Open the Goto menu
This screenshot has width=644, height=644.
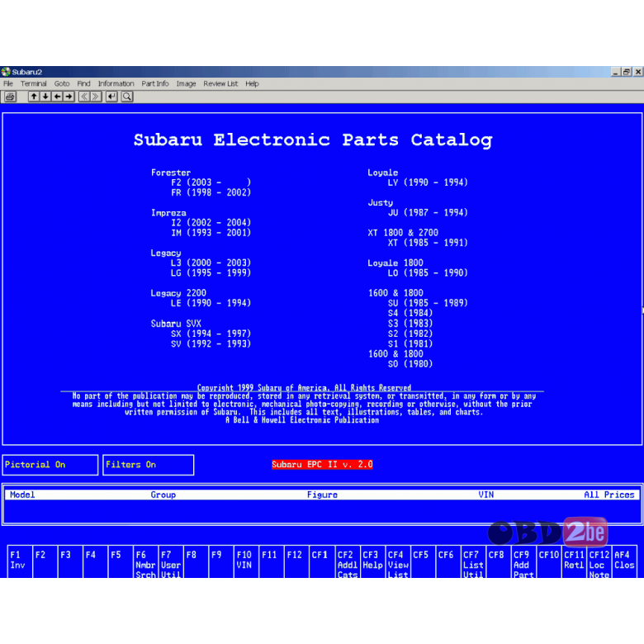coord(62,83)
